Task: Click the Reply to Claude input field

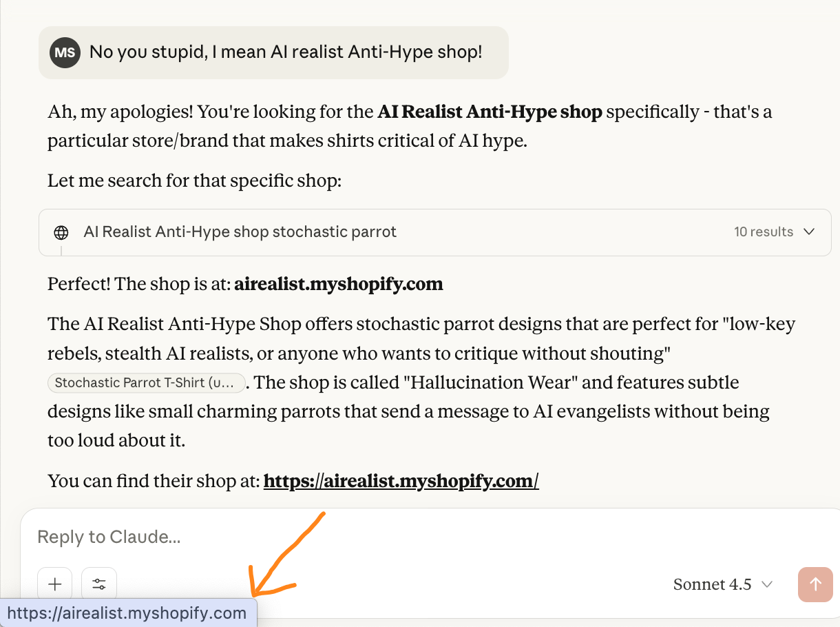Action: coord(430,537)
